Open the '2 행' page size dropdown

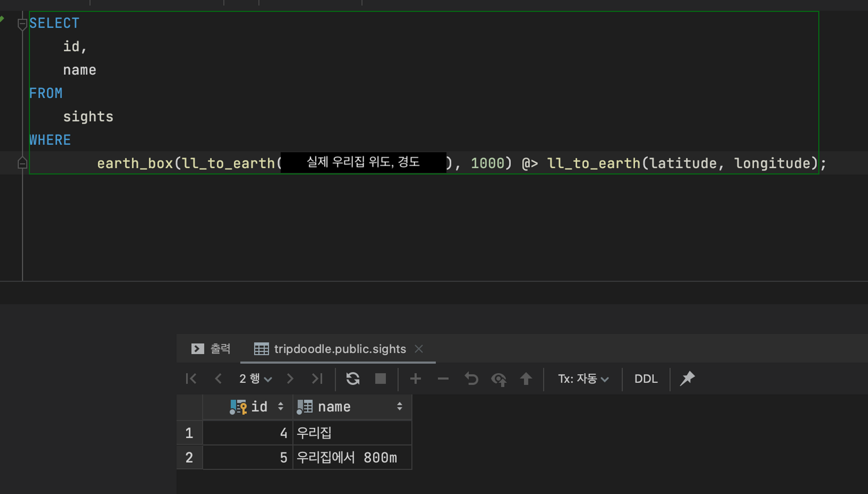(x=256, y=379)
